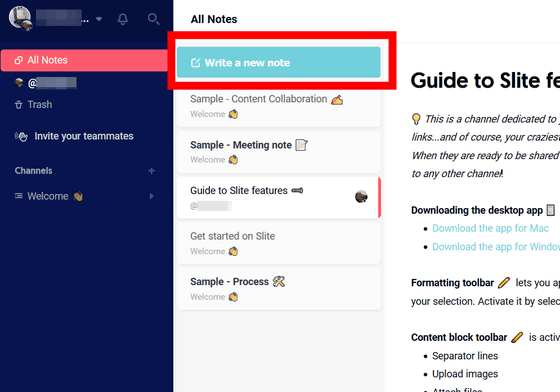Open the private @ user channel

pyautogui.click(x=46, y=83)
